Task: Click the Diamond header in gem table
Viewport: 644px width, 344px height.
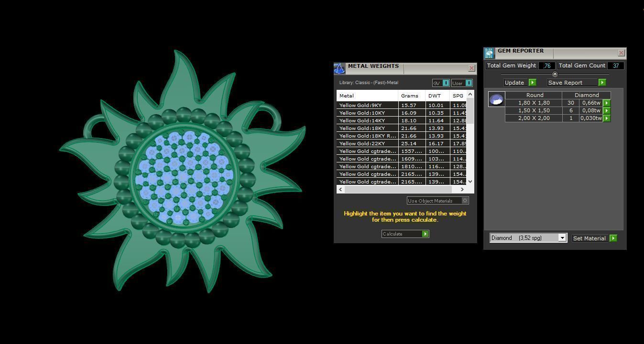Action: point(587,95)
